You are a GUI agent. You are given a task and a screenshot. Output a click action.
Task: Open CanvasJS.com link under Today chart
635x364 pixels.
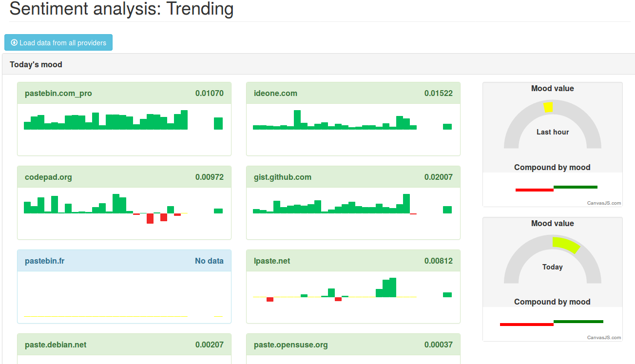pyautogui.click(x=604, y=338)
